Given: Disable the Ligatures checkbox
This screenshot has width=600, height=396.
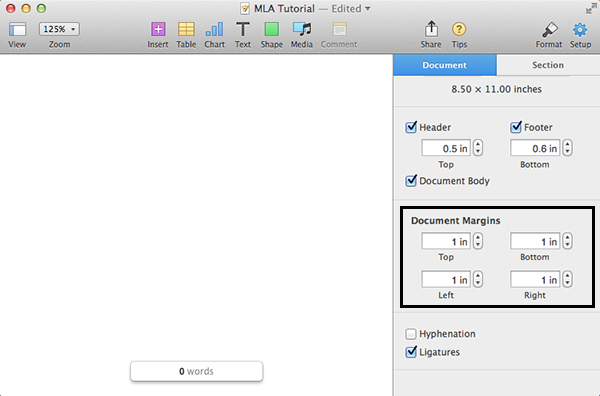Looking at the screenshot, I should tap(411, 352).
